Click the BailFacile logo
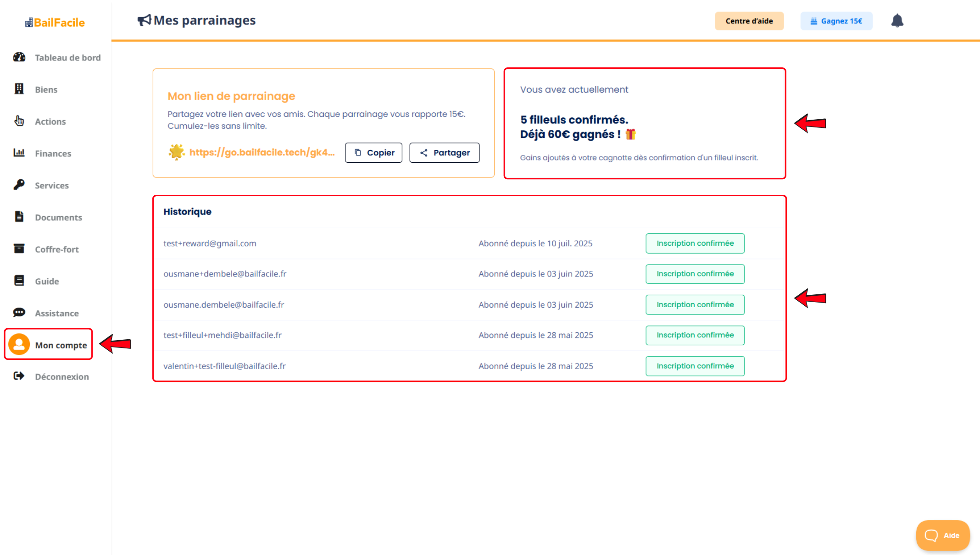 point(55,22)
